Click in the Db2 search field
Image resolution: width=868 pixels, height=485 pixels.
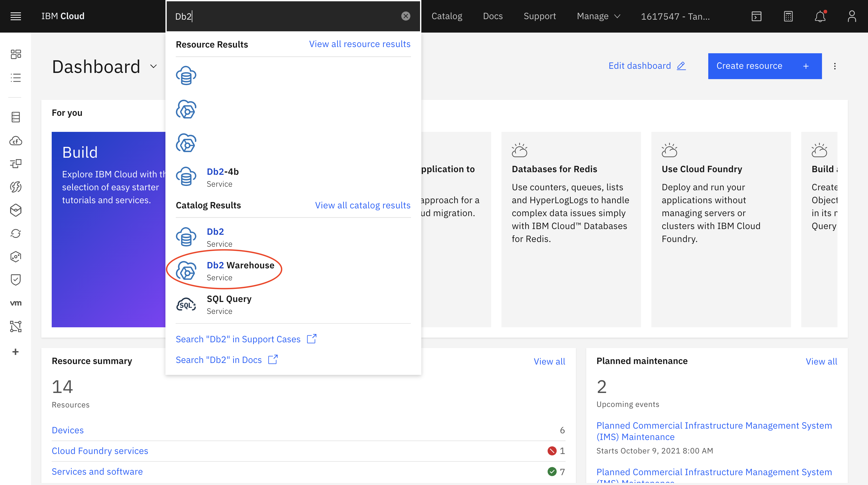tap(286, 16)
